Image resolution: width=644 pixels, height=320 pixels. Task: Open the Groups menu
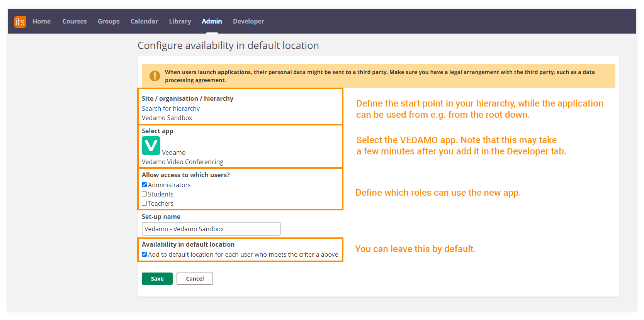point(109,21)
